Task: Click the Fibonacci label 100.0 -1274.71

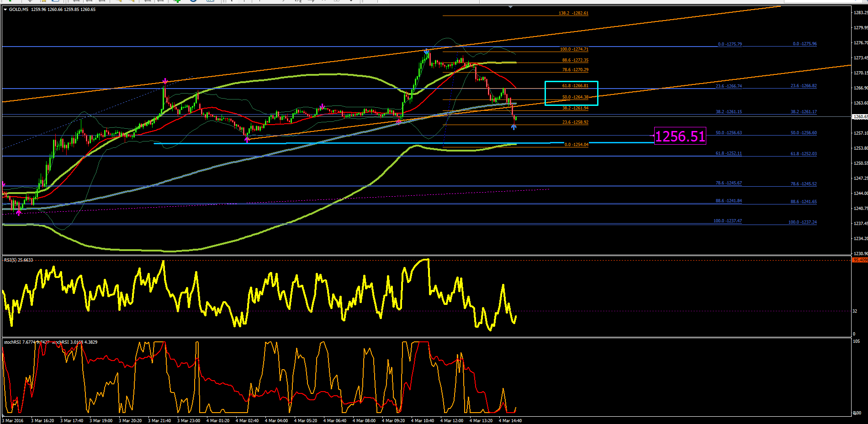Action: [574, 49]
